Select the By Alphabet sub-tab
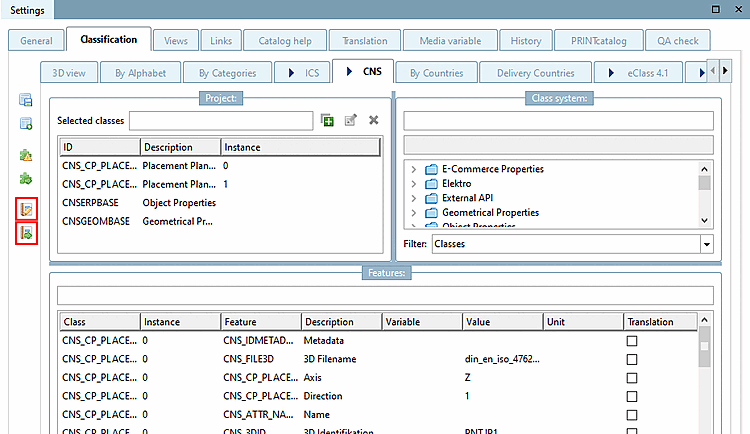Viewport: 750px width, 434px height. (x=141, y=73)
